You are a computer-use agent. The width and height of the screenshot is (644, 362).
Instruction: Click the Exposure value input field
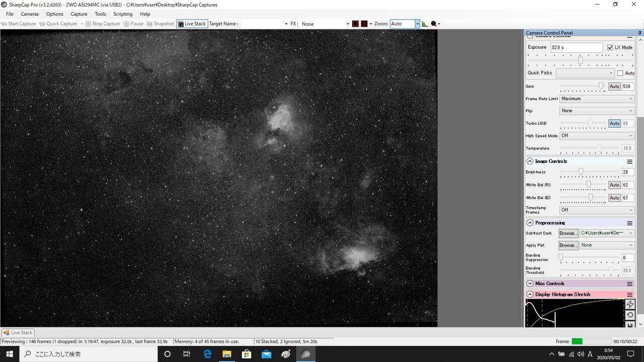[577, 47]
